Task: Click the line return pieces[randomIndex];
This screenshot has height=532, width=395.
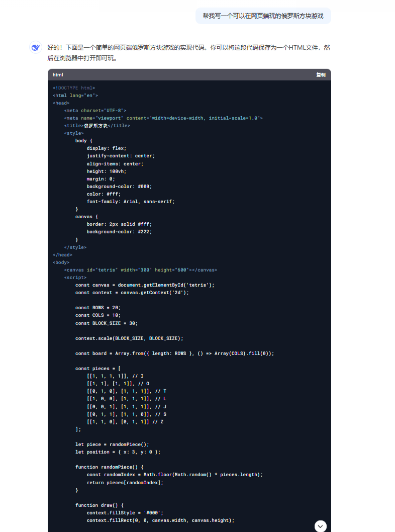Action: coord(125,482)
